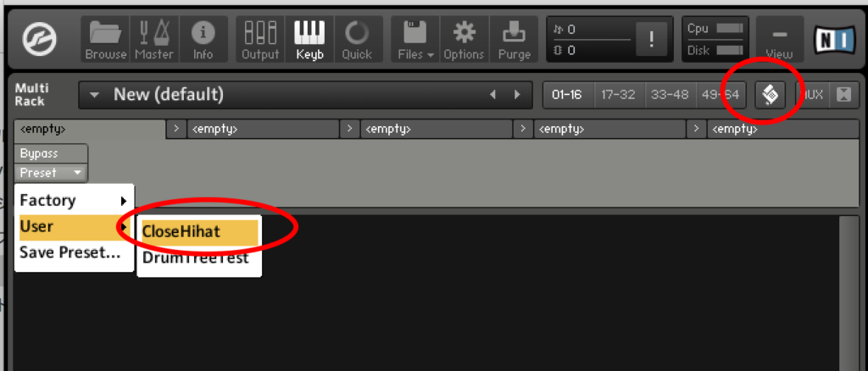
Task: Toggle the Keyb on-screen keyboard
Action: [309, 39]
